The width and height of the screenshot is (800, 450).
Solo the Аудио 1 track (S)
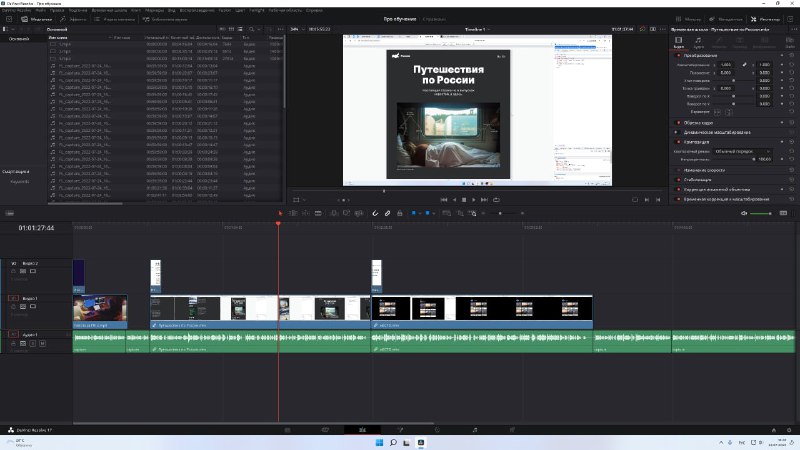point(33,344)
